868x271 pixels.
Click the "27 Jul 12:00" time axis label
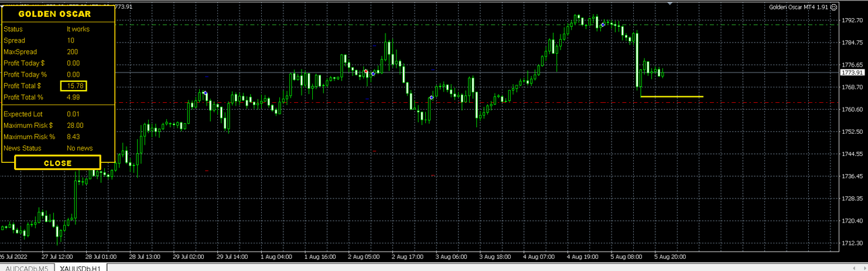pos(57,256)
